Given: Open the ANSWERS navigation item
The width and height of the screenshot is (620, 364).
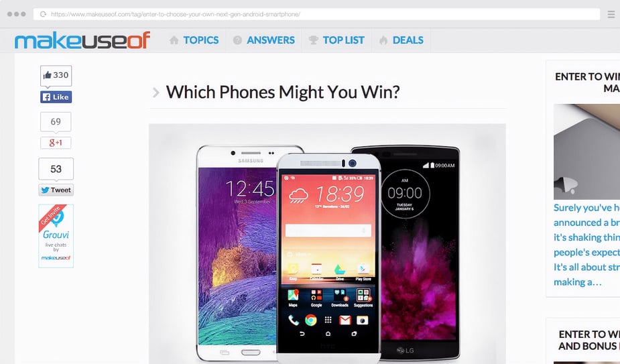Looking at the screenshot, I should (x=271, y=40).
